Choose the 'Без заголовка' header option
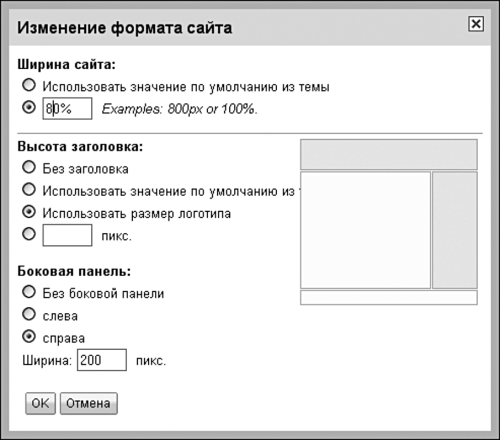 click(29, 167)
